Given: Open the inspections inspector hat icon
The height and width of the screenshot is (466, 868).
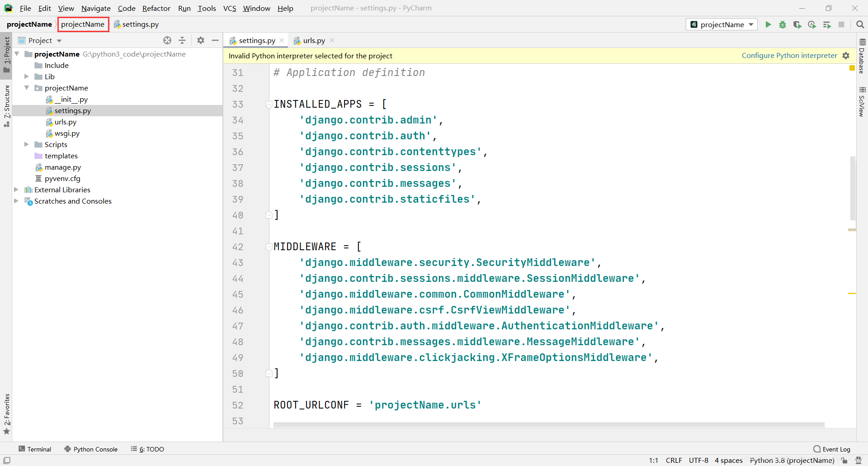Looking at the screenshot, I should click(x=859, y=460).
